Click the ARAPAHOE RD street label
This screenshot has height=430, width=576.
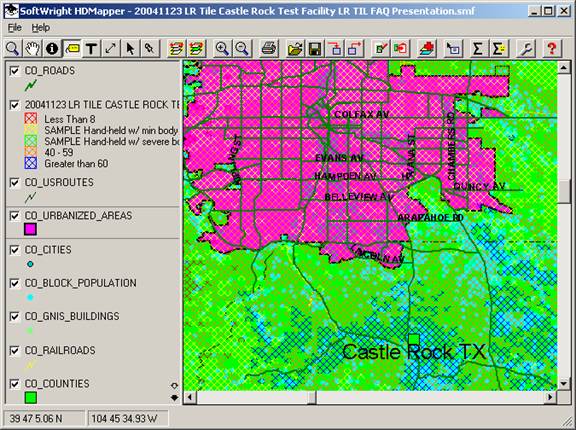click(x=431, y=218)
